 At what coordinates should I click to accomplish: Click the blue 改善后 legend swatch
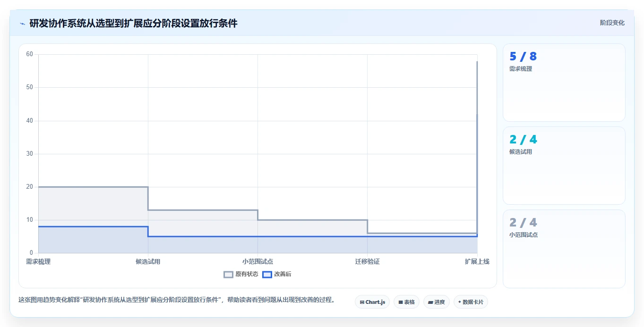pos(267,274)
